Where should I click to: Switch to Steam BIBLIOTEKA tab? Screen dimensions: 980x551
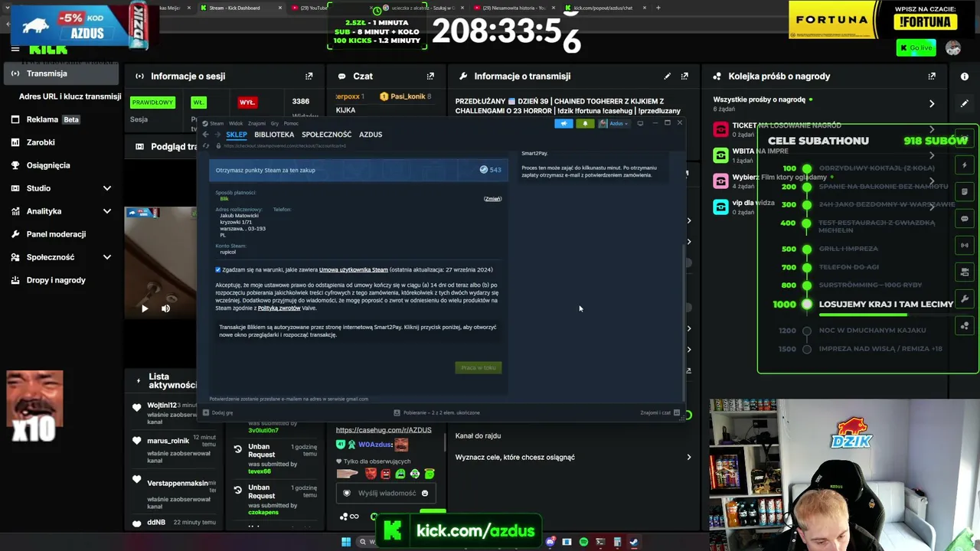coord(274,135)
